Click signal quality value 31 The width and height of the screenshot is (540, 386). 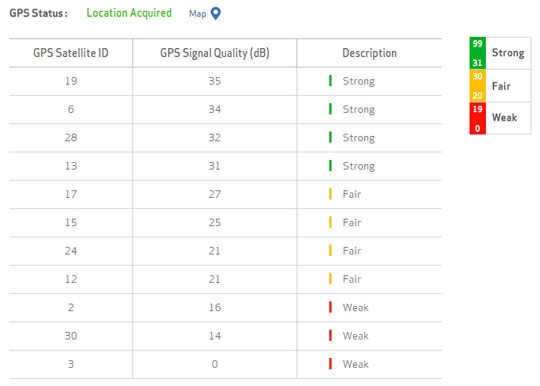pyautogui.click(x=214, y=166)
